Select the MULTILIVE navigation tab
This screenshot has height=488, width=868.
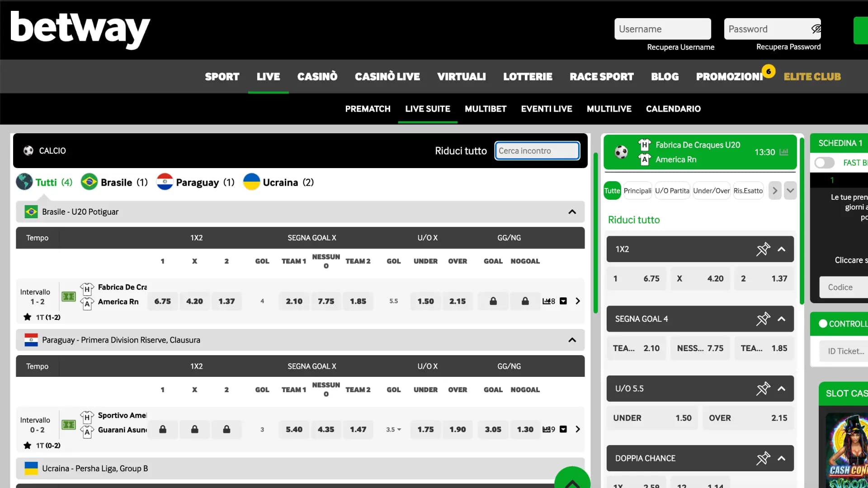[609, 108]
